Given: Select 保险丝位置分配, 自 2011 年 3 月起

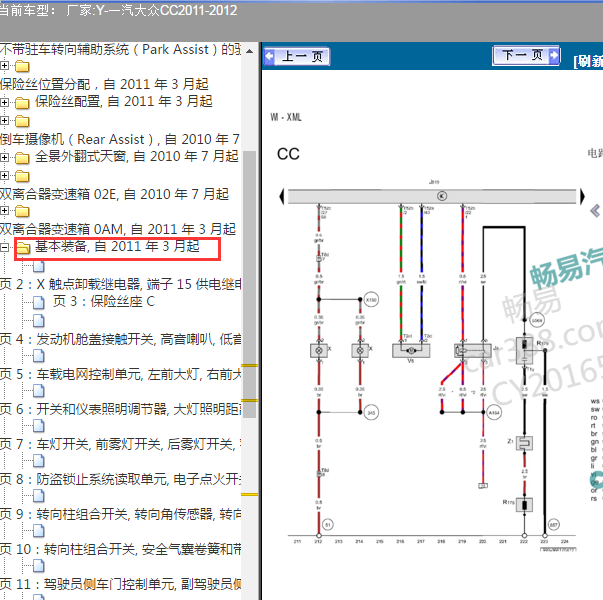Looking at the screenshot, I should (104, 84).
